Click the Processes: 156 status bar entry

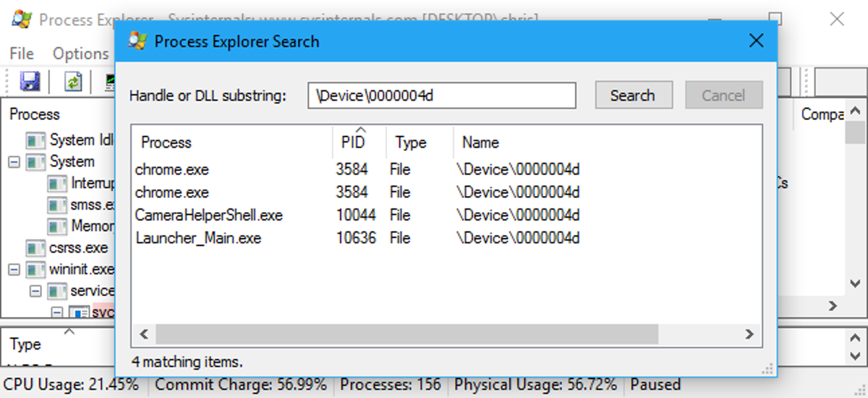point(391,385)
